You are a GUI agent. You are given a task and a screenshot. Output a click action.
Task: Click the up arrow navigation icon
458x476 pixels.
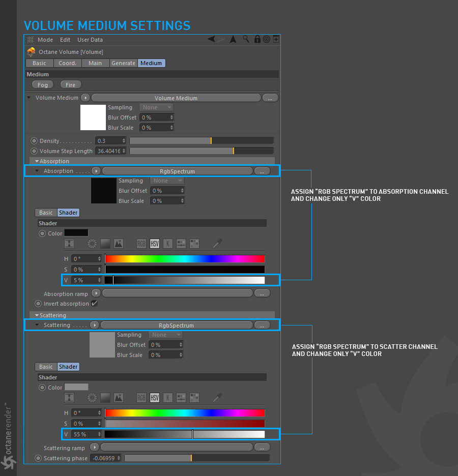[x=233, y=39]
